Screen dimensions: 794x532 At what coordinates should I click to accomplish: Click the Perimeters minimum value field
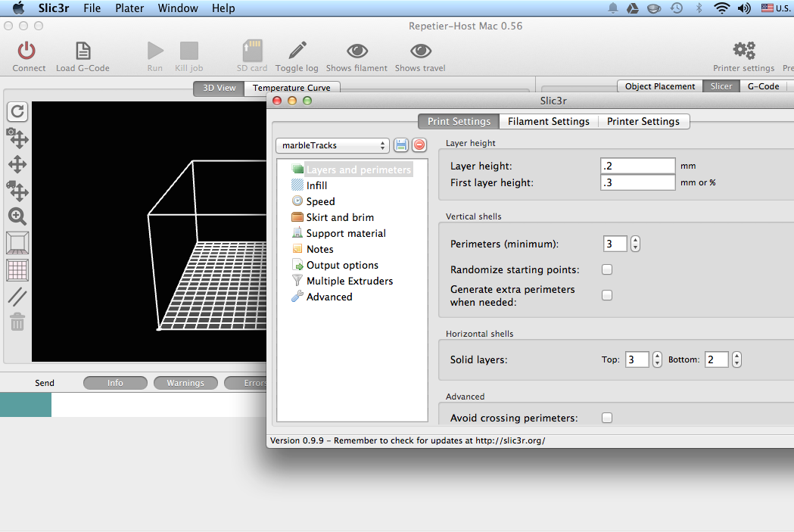tap(615, 244)
